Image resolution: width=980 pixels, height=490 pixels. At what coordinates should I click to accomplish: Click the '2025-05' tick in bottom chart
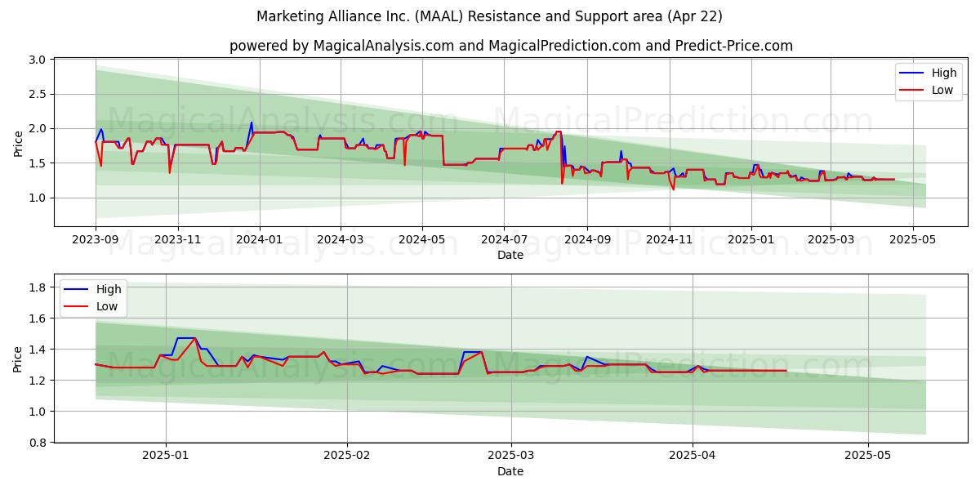867,456
